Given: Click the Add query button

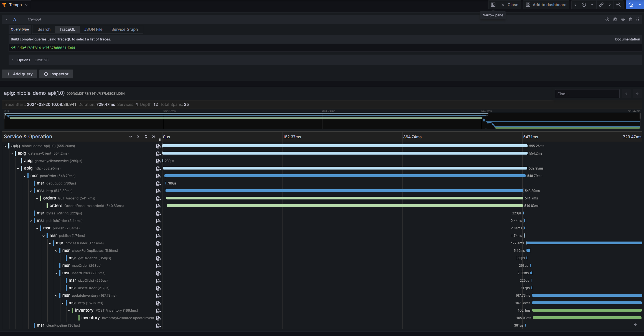Looking at the screenshot, I should 19,74.
